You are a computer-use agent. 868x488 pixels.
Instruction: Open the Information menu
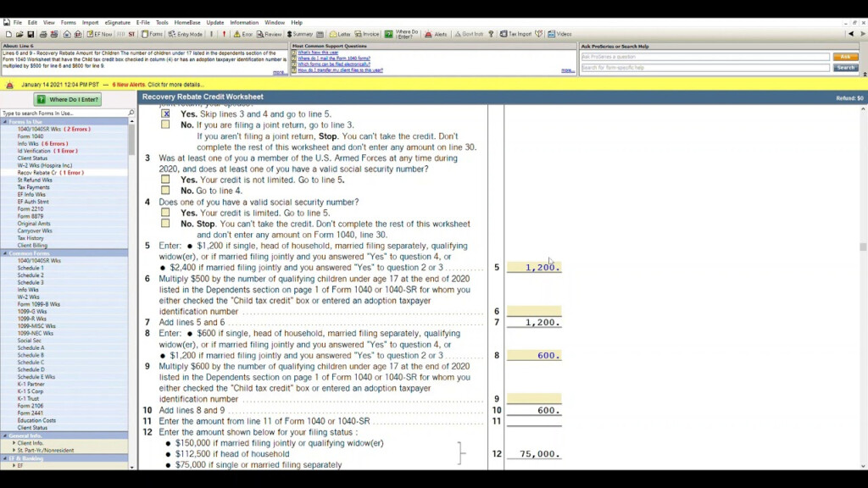point(244,23)
